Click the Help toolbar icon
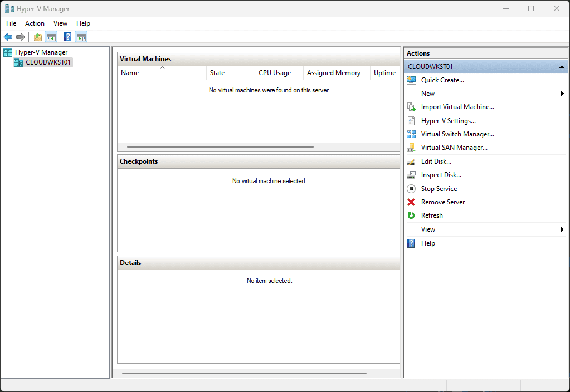The width and height of the screenshot is (570, 392). click(x=67, y=37)
